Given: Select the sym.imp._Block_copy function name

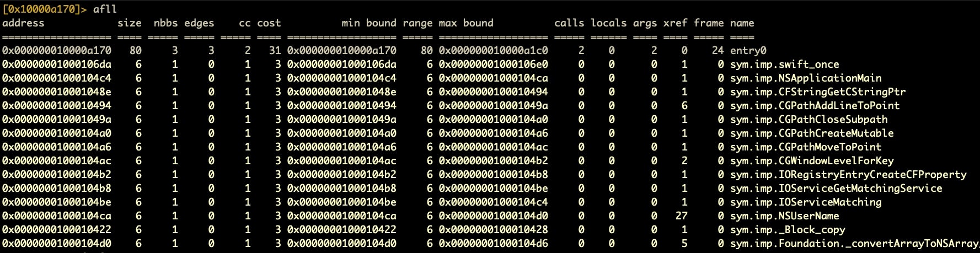Looking at the screenshot, I should click(x=788, y=230).
